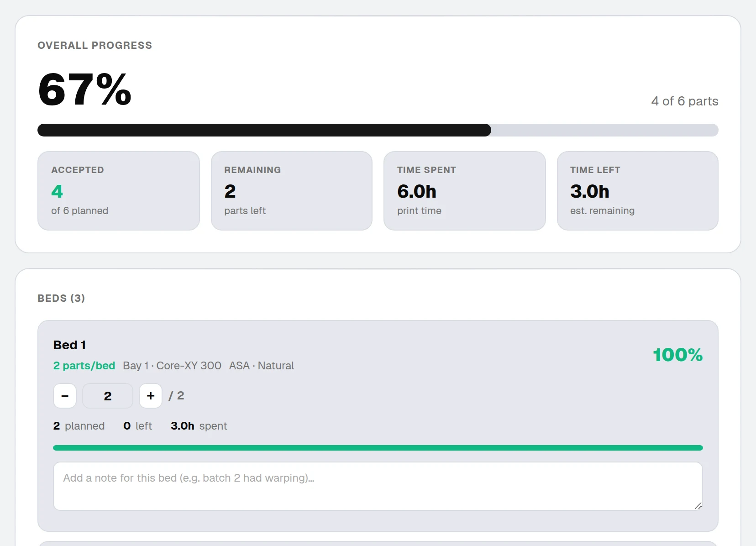Viewport: 756px width, 546px height.
Task: Decrease Bed 1 accepted count with minus
Action: coord(65,396)
